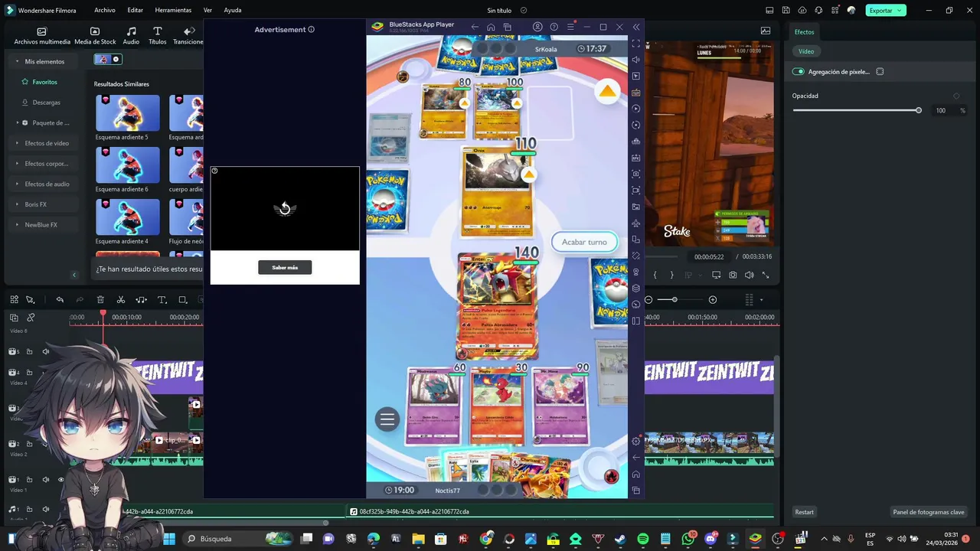The height and width of the screenshot is (551, 980).
Task: Open the Media de Stock panel
Action: [x=95, y=36]
